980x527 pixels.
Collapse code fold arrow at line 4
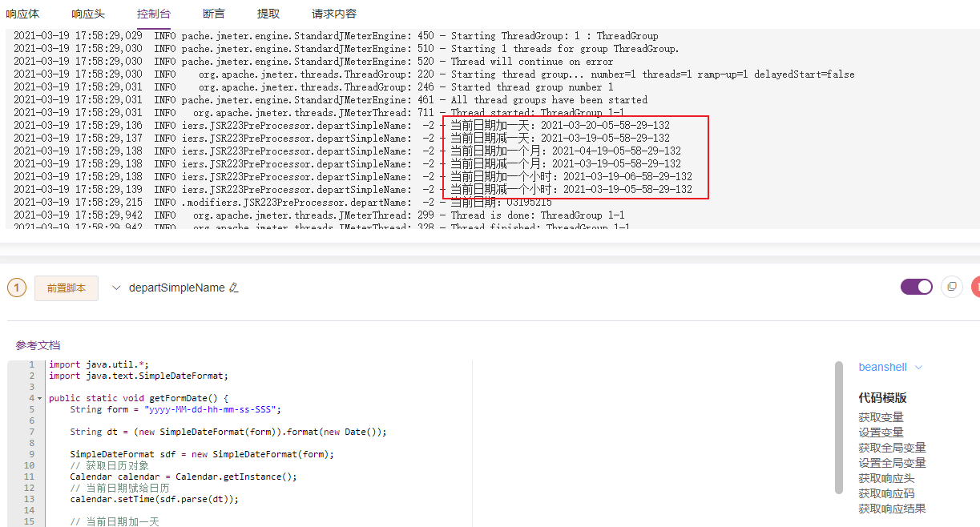pos(39,398)
